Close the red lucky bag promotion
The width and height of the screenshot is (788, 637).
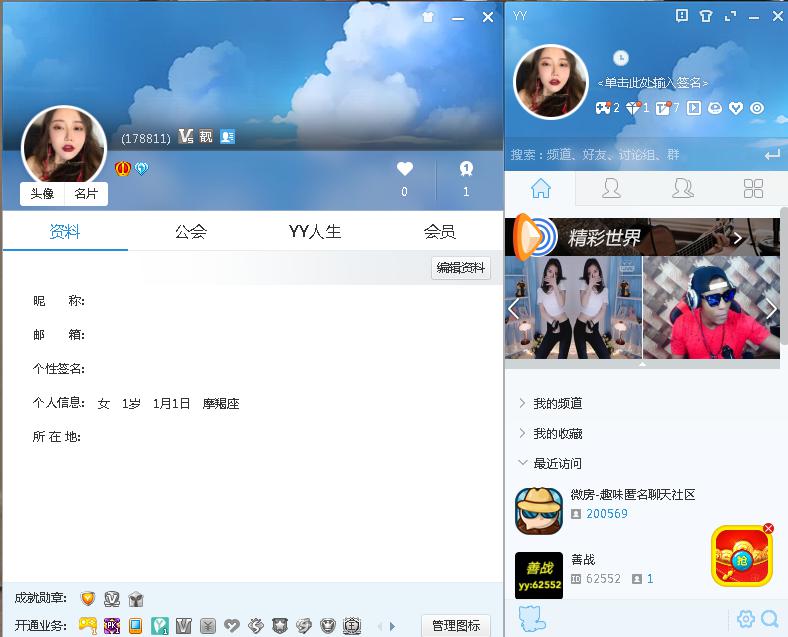[768, 528]
